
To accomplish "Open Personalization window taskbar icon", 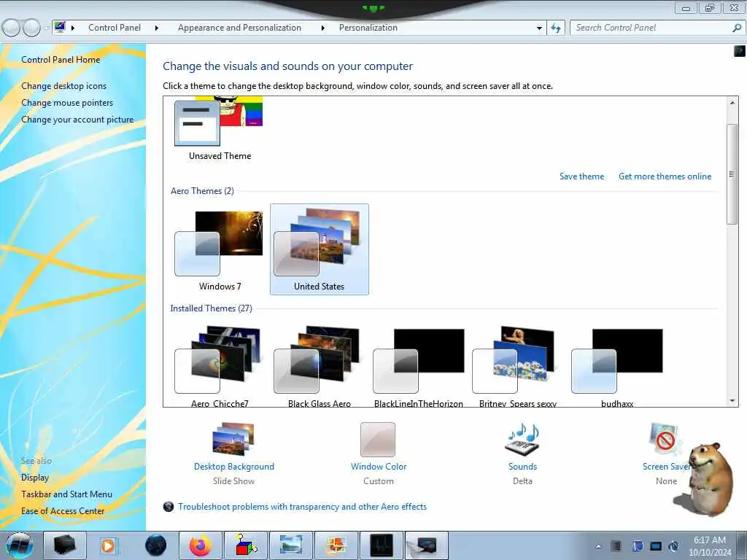I will coord(426,545).
